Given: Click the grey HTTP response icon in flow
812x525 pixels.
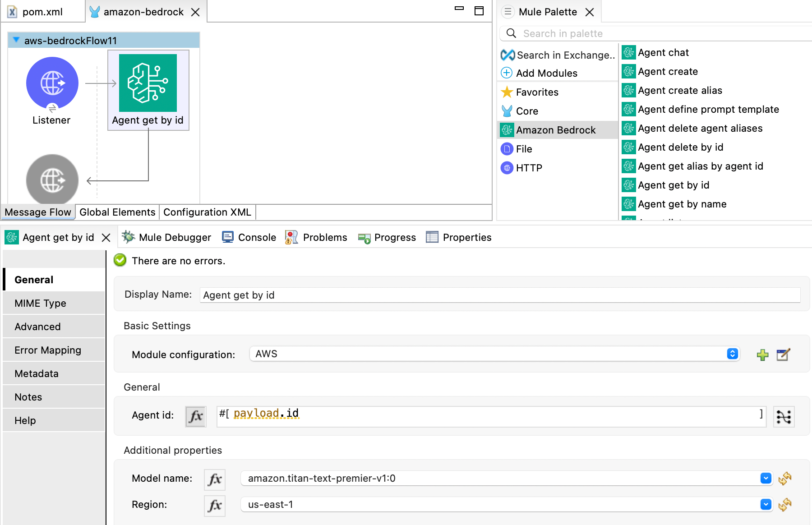Looking at the screenshot, I should pos(52,180).
